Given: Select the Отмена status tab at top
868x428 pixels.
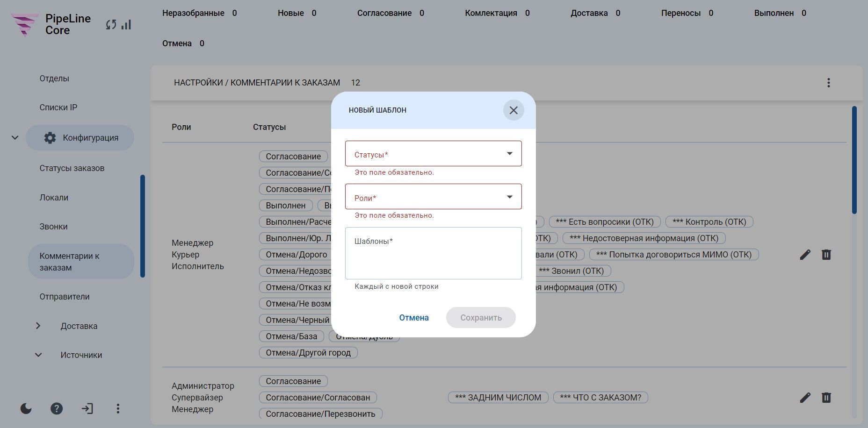Looking at the screenshot, I should (x=183, y=43).
